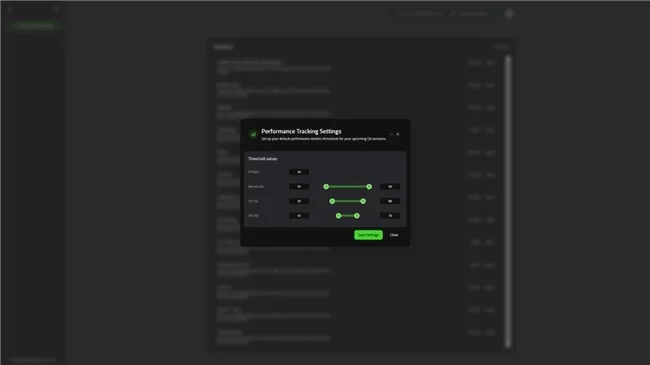Click the GPU minimum value field

pyautogui.click(x=299, y=216)
